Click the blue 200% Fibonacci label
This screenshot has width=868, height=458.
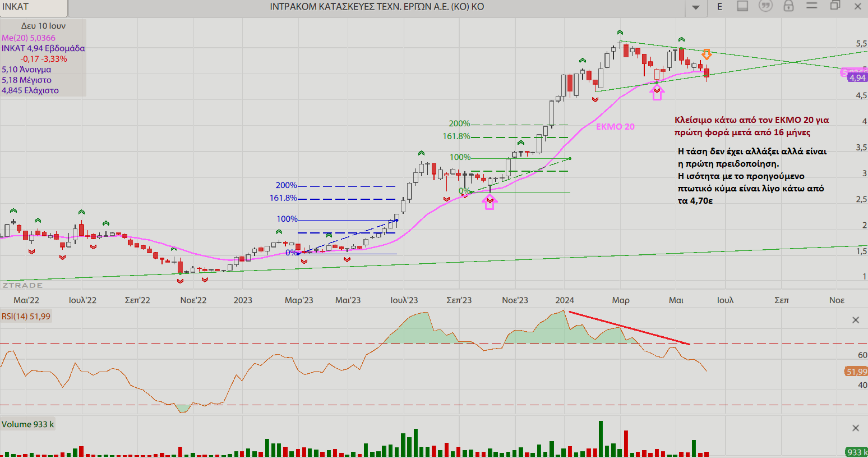click(286, 185)
